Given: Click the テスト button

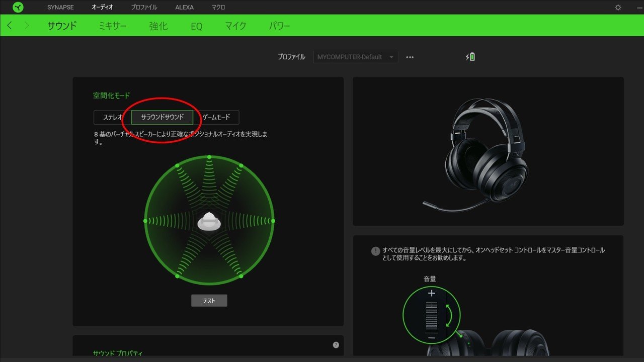Looking at the screenshot, I should (209, 301).
